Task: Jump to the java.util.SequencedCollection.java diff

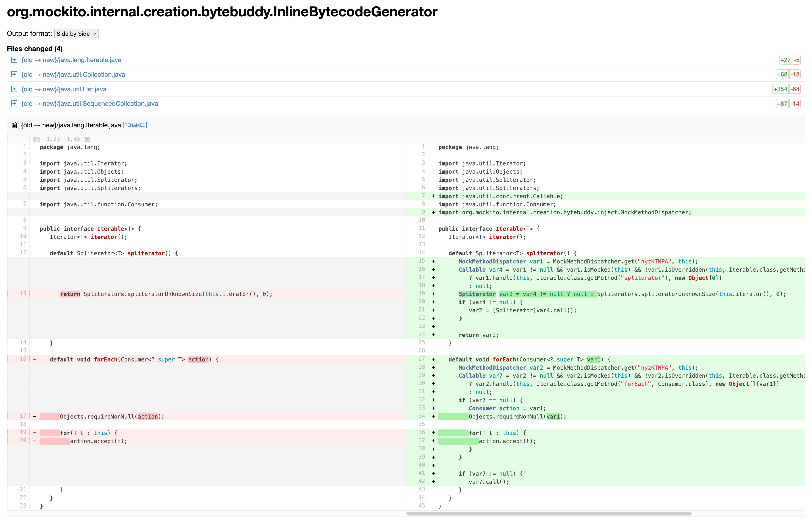Action: (x=89, y=104)
